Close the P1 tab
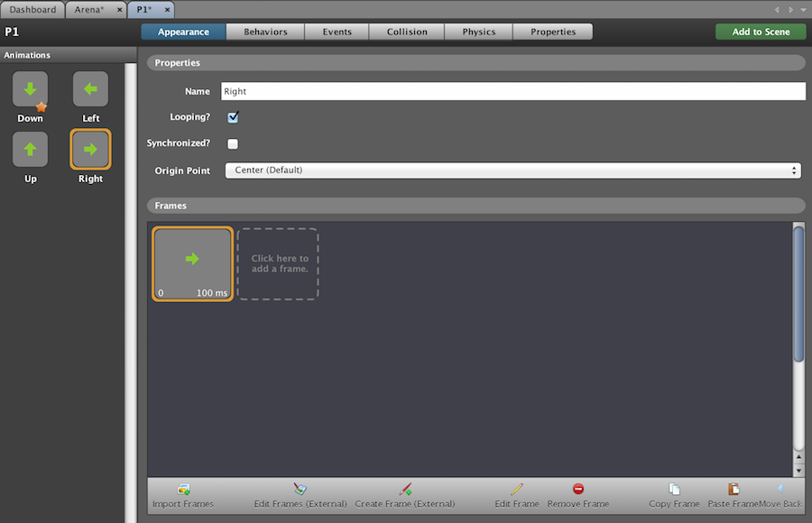Image resolution: width=812 pixels, height=523 pixels. (167, 9)
